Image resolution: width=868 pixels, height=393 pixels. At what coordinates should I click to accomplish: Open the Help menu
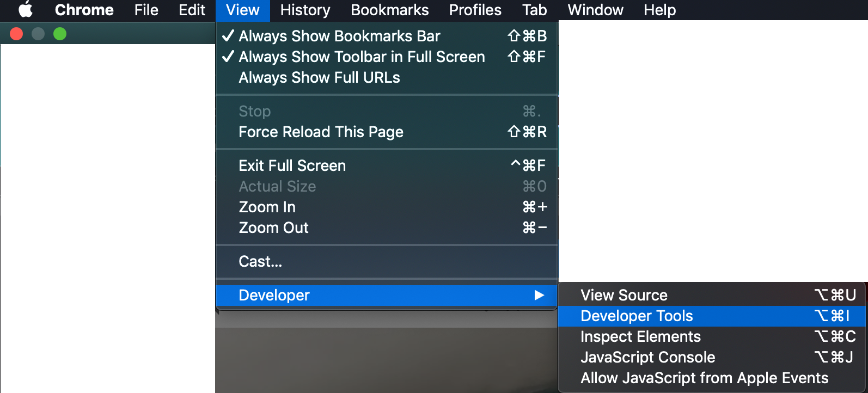(x=660, y=10)
